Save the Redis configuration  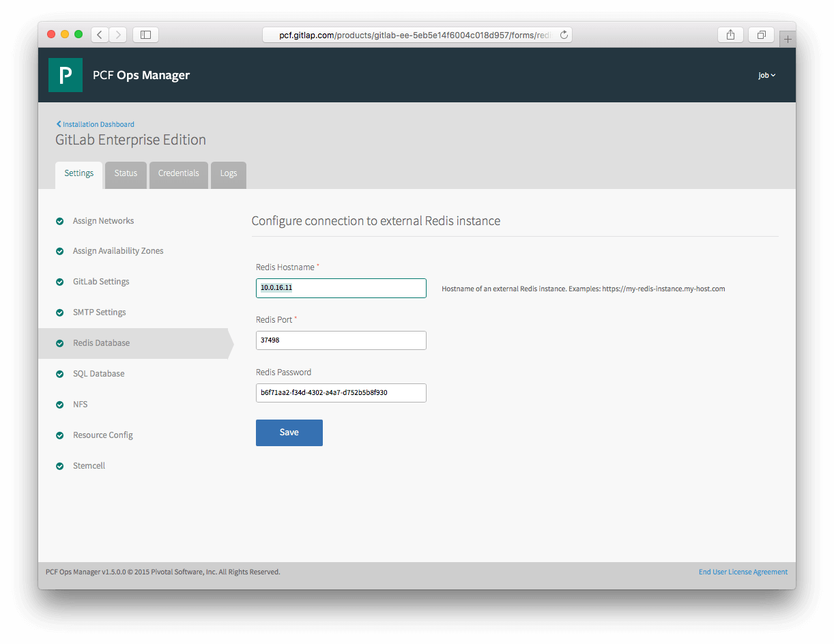(x=289, y=432)
